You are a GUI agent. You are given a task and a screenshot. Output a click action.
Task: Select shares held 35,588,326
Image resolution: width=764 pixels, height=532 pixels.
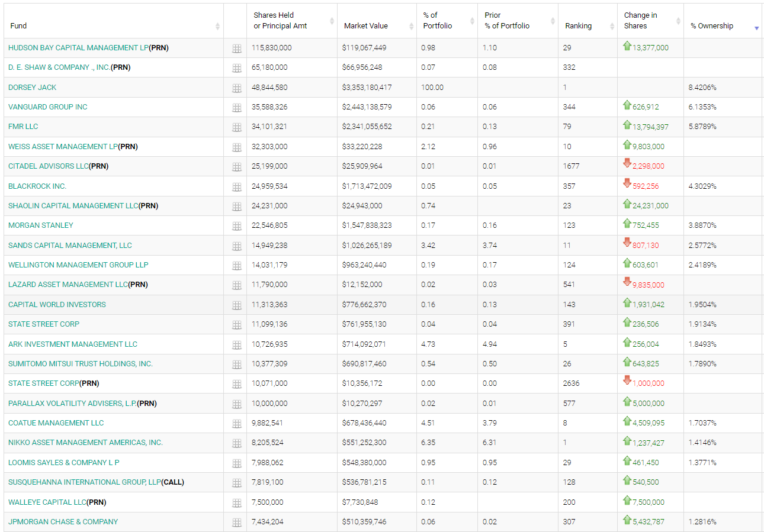click(269, 107)
